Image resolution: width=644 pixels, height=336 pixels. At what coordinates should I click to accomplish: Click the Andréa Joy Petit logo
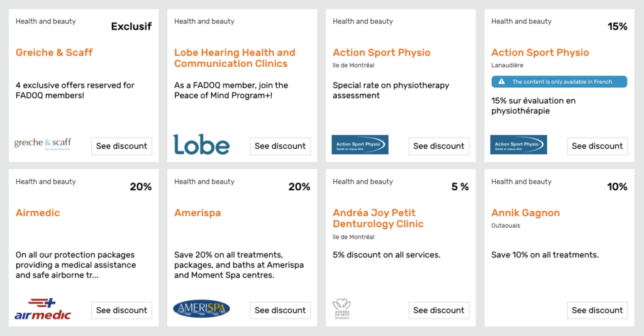341,309
